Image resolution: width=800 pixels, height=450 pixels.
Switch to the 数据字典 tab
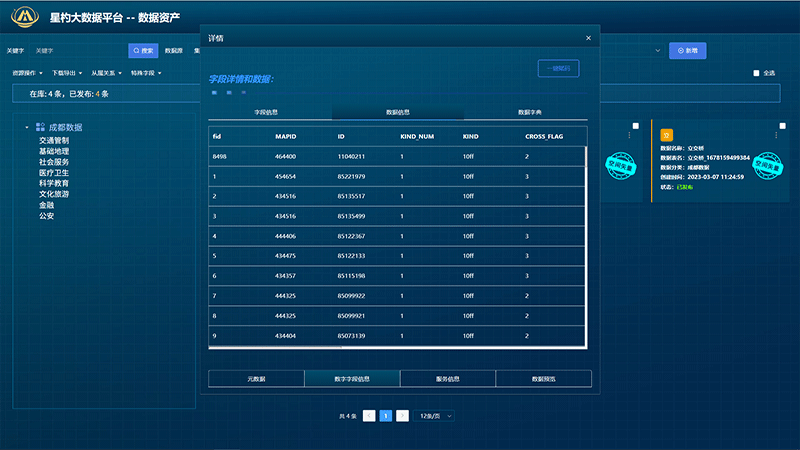point(530,112)
